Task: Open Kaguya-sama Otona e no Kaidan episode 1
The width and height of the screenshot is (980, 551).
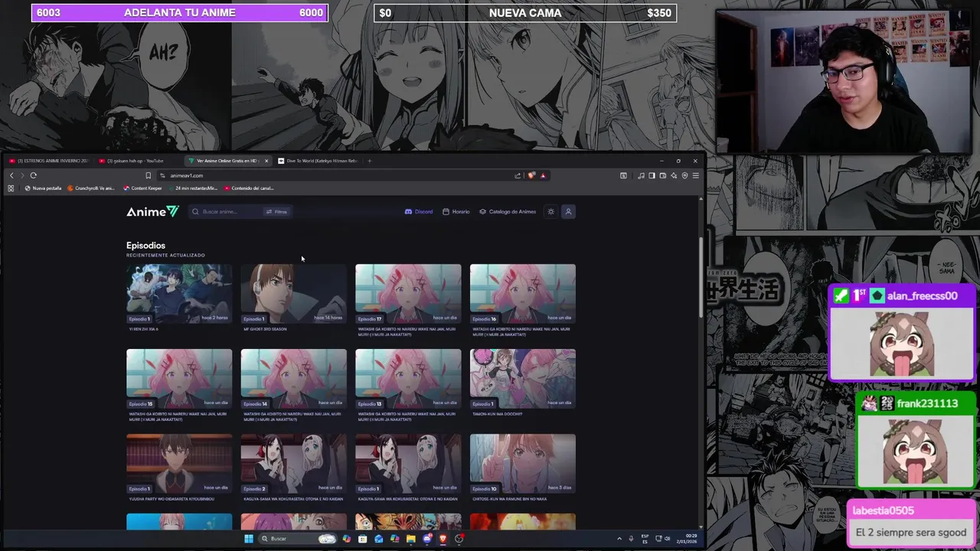Action: [408, 463]
